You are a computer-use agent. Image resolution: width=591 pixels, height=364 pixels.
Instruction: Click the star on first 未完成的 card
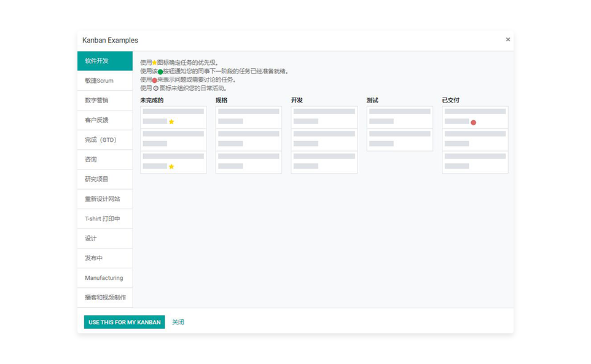click(x=171, y=122)
